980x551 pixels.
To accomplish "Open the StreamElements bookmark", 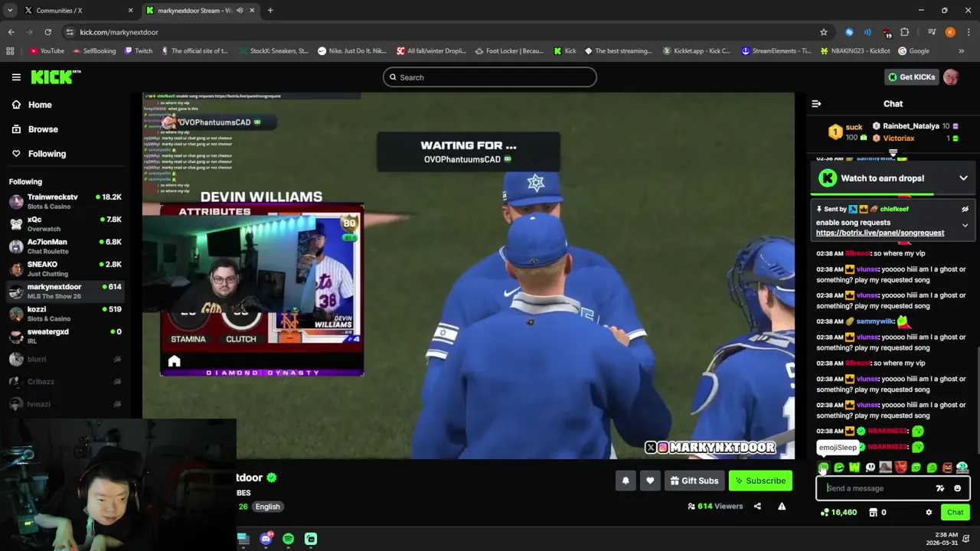I will pos(776,51).
